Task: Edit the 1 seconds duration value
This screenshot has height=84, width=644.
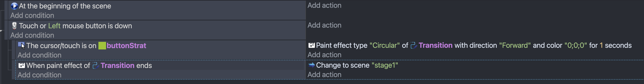Action: coord(601,45)
